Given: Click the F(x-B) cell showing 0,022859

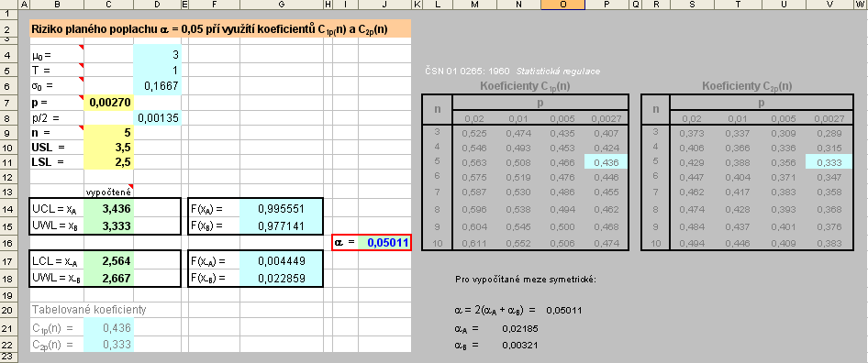Looking at the screenshot, I should 281,279.
